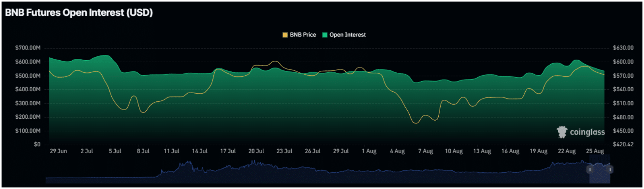The image size is (644, 189).
Task: Click the 4 Aug date label
Action: pyautogui.click(x=397, y=151)
